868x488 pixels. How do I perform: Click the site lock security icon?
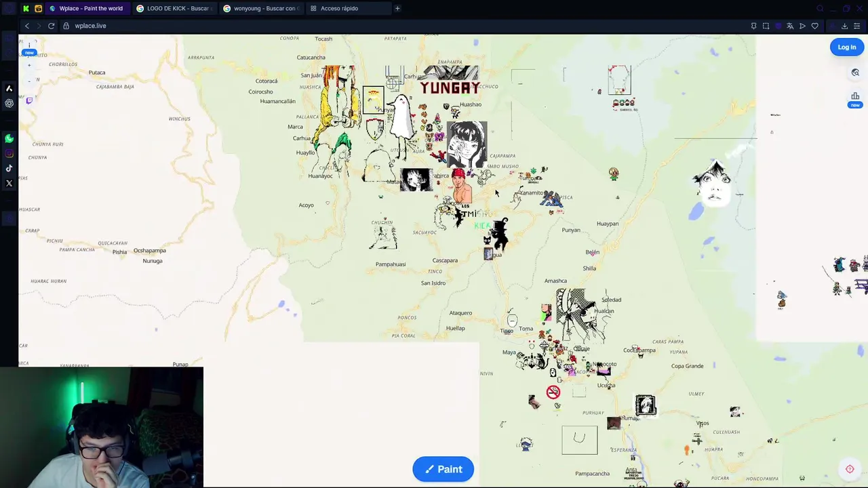(66, 26)
